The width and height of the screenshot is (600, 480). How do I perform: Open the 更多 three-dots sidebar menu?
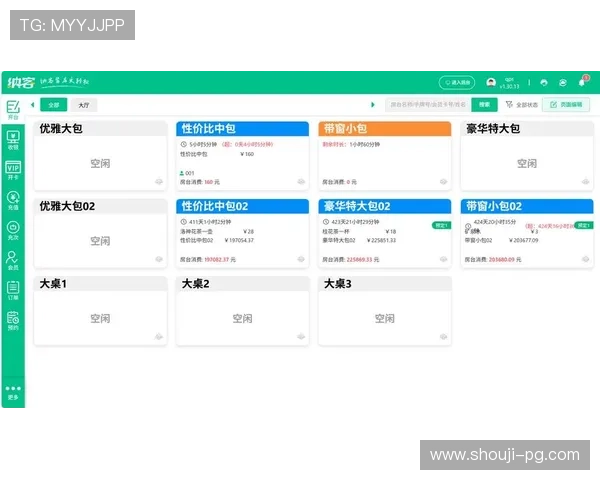(13, 392)
